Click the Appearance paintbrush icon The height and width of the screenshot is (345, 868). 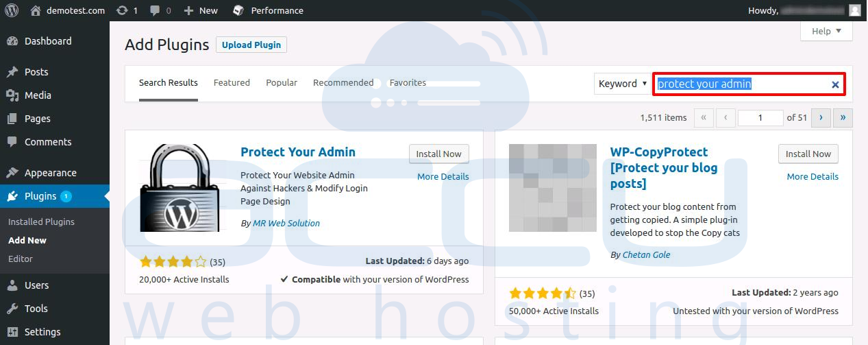[12, 173]
